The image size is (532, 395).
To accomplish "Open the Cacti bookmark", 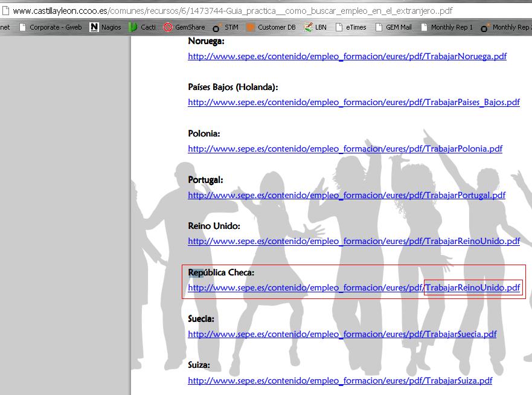I will click(x=142, y=27).
